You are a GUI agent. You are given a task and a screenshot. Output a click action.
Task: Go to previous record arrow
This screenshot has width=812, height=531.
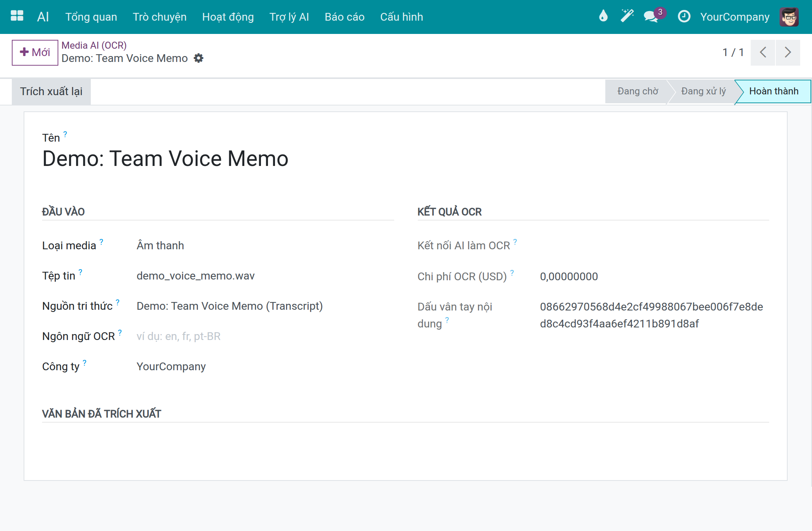(x=763, y=52)
